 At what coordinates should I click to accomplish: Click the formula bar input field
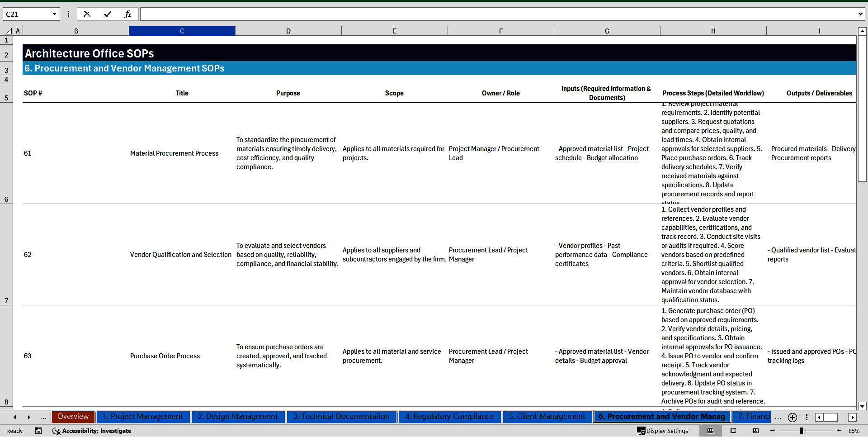click(x=497, y=14)
